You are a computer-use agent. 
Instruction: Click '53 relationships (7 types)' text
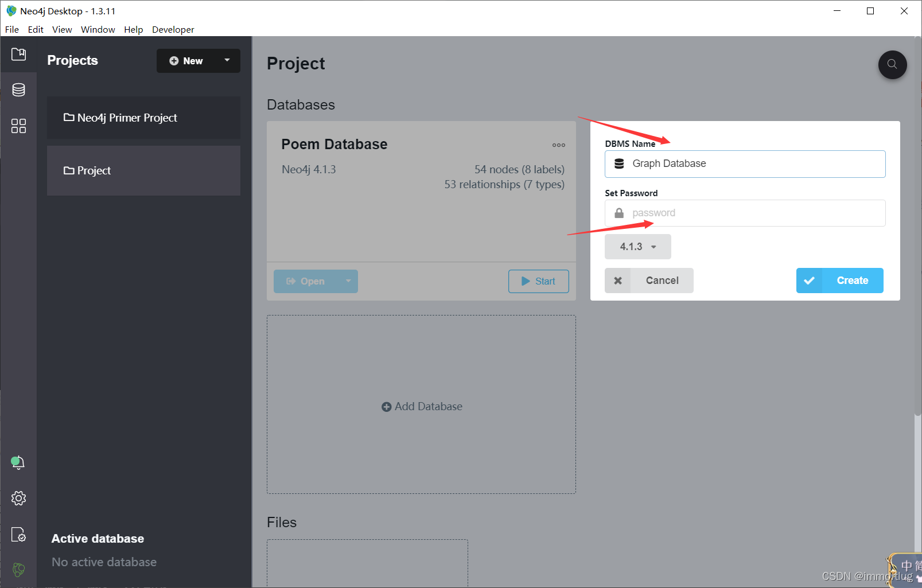point(504,184)
